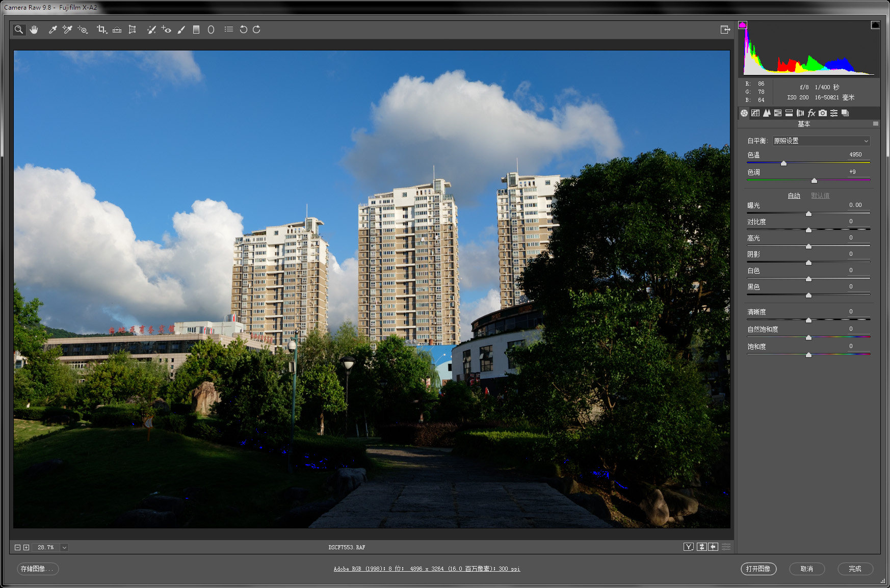Viewport: 890px width, 588px height.
Task: Switch to the Detail tab
Action: [x=767, y=113]
